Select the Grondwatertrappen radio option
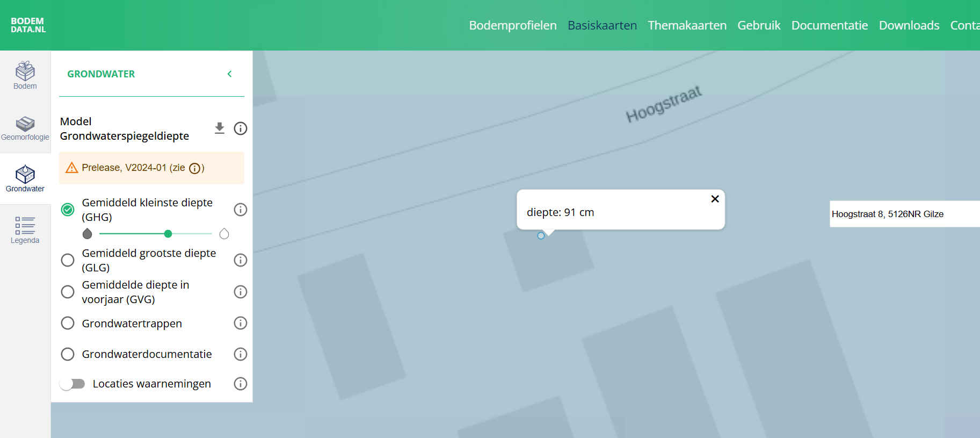Viewport: 980px width, 438px height. coord(68,323)
